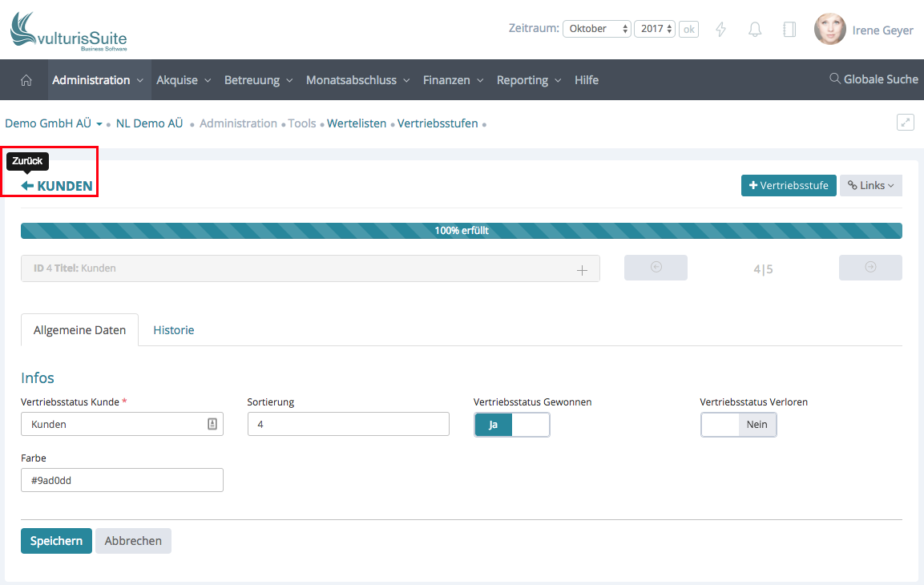Click Irene Geyer's profile avatar
This screenshot has height=585, width=924.
click(x=829, y=30)
